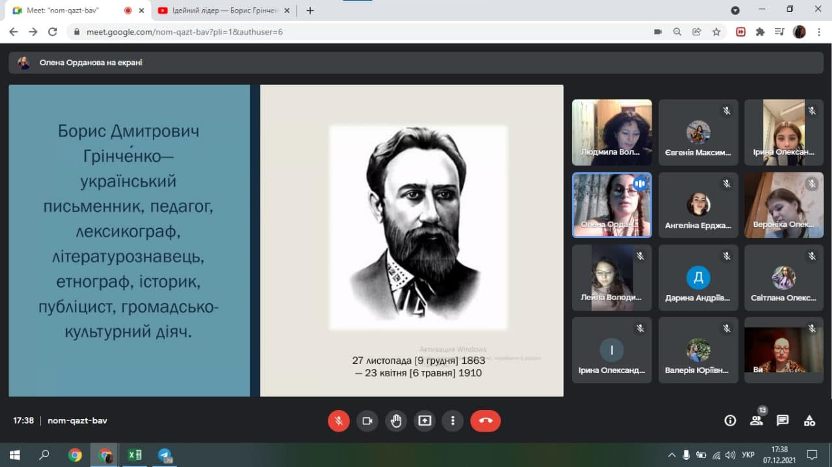Select Людмила's video tile
Image resolution: width=832 pixels, height=467 pixels.
click(611, 132)
